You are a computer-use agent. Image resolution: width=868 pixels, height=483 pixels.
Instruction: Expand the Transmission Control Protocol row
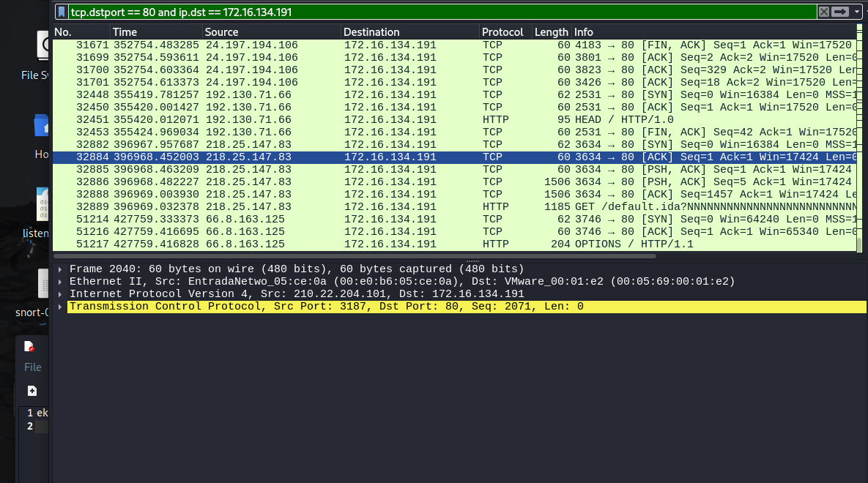coord(60,307)
